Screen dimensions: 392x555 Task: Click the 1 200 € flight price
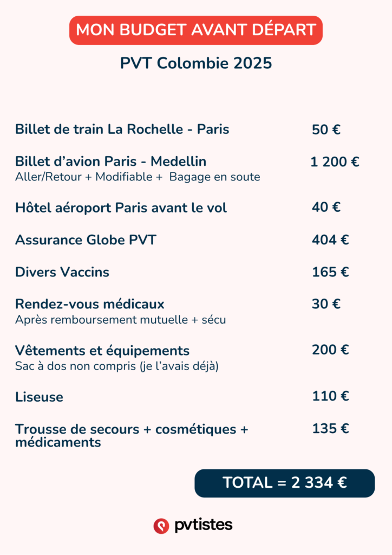(x=335, y=162)
